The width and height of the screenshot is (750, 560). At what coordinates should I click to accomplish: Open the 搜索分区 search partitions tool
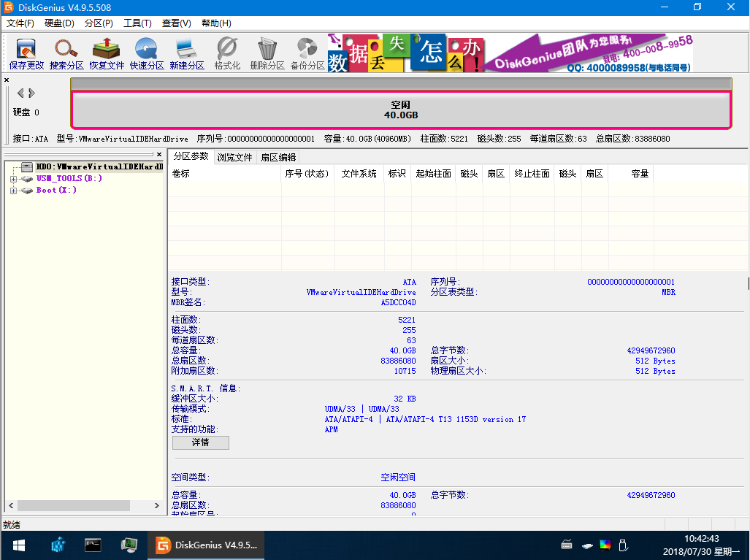pyautogui.click(x=66, y=53)
